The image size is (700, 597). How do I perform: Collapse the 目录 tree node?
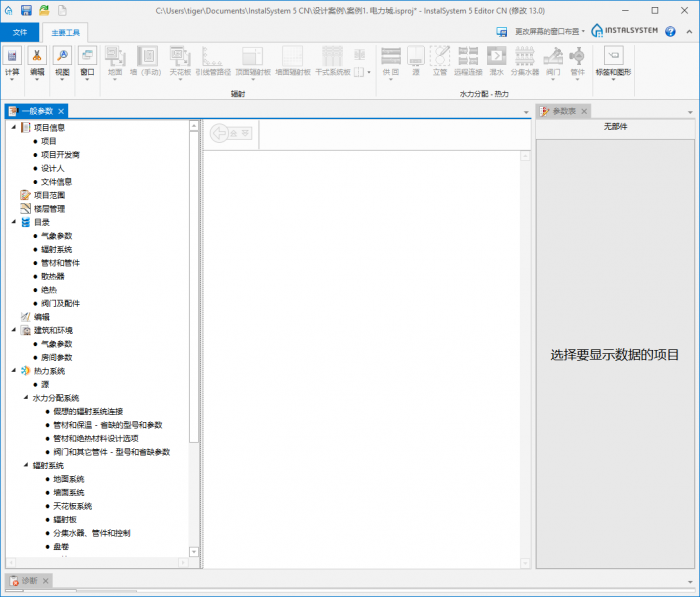13,222
